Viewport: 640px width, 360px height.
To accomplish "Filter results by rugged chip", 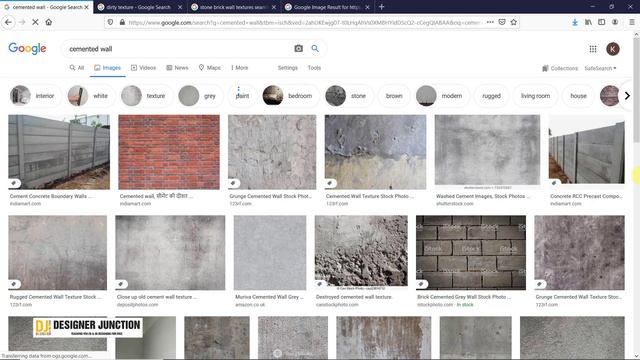I will pyautogui.click(x=491, y=96).
